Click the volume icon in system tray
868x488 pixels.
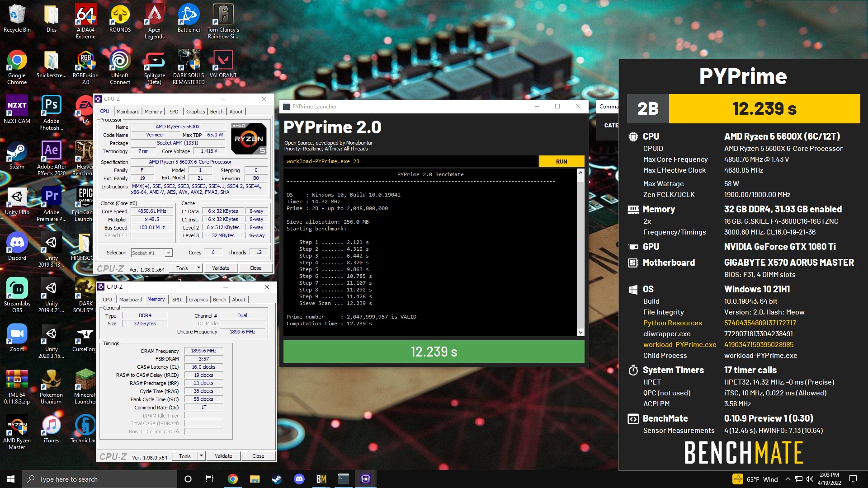point(809,479)
